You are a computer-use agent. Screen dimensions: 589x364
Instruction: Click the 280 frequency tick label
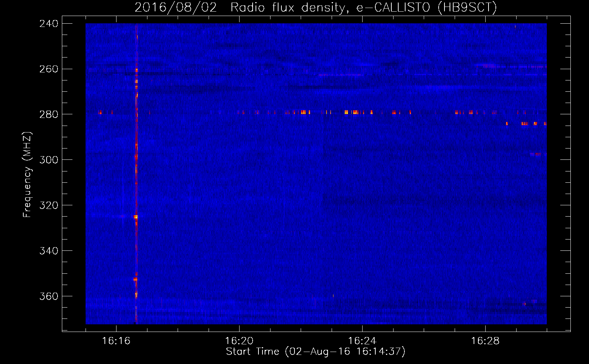[x=49, y=114]
